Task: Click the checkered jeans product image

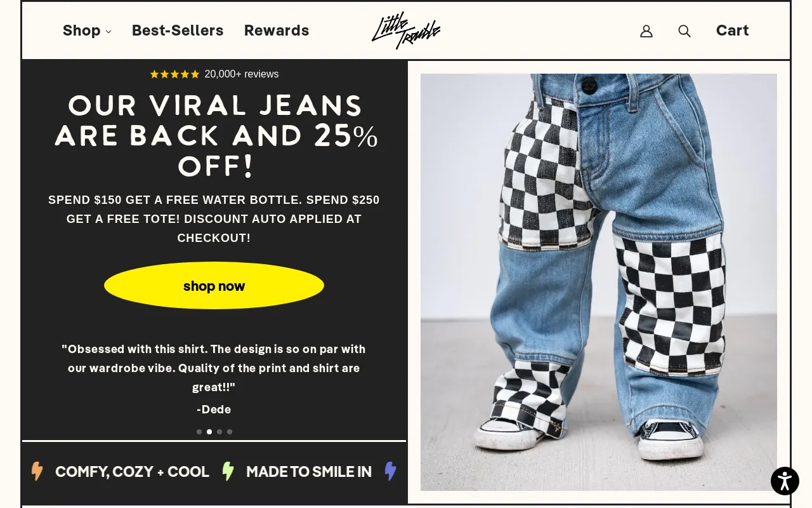Action: pyautogui.click(x=598, y=282)
